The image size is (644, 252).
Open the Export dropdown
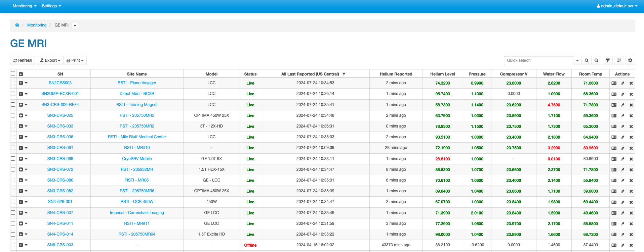coord(50,60)
